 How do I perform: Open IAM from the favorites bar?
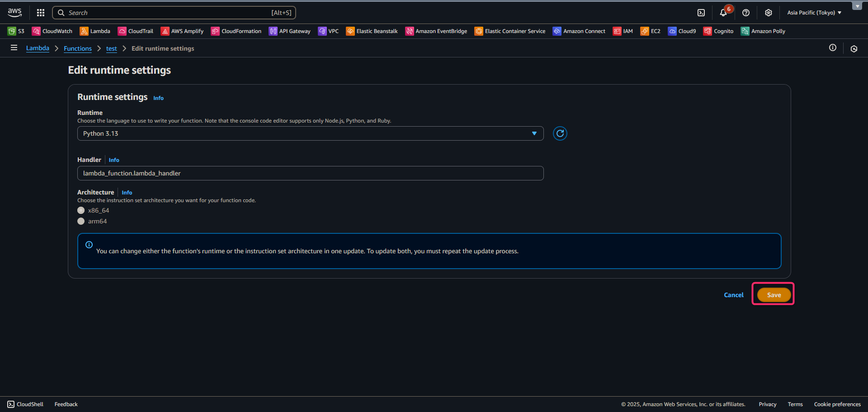(623, 31)
